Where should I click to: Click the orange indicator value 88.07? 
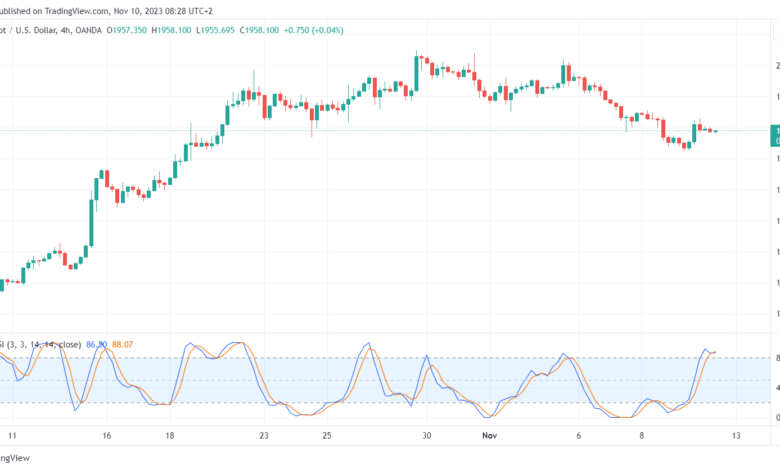point(122,344)
